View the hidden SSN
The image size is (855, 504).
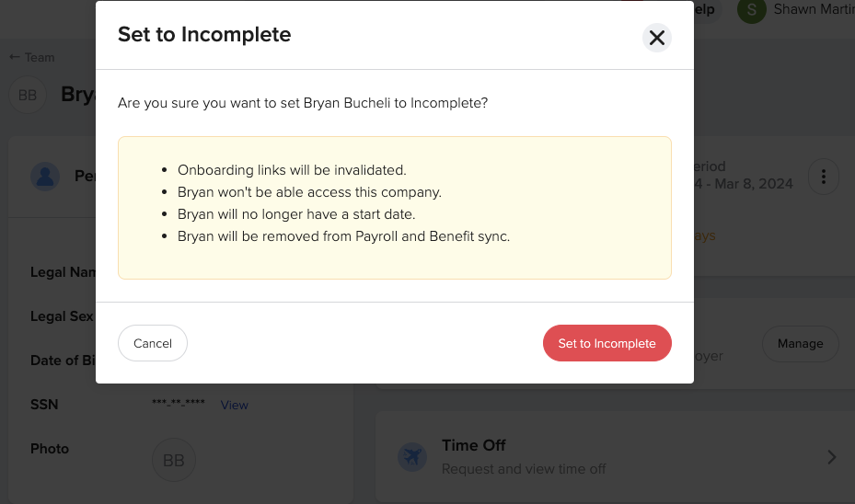click(234, 405)
